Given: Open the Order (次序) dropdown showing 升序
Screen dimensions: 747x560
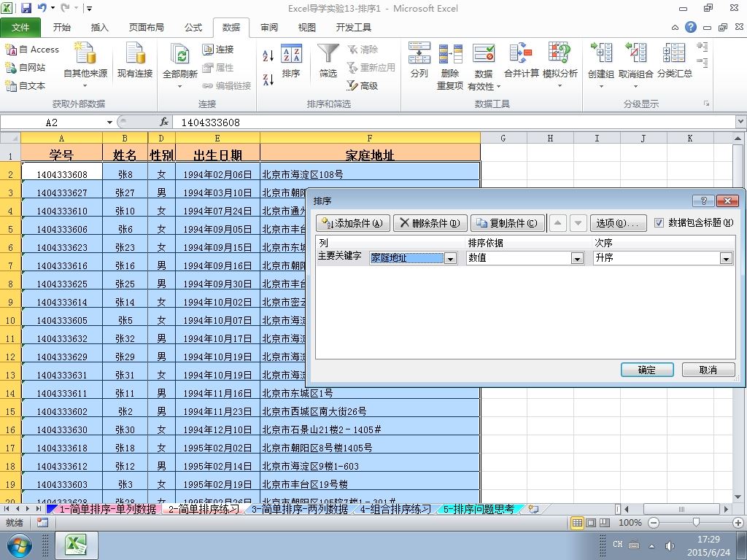Looking at the screenshot, I should click(726, 258).
